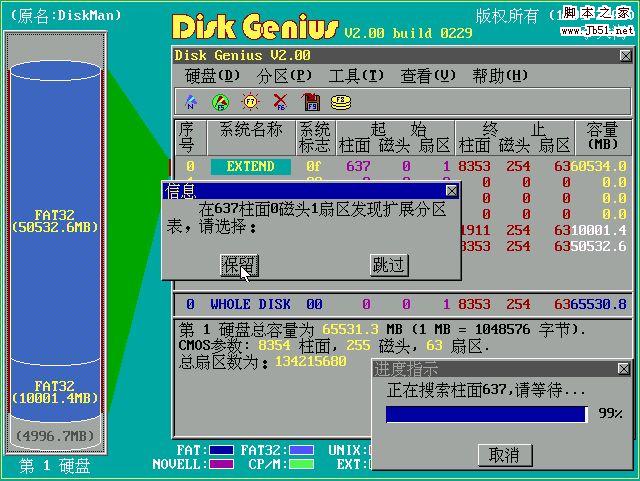Screen dimensions: 640x481
Task: Open the 帮助(H) menu
Action: pyautogui.click(x=500, y=76)
